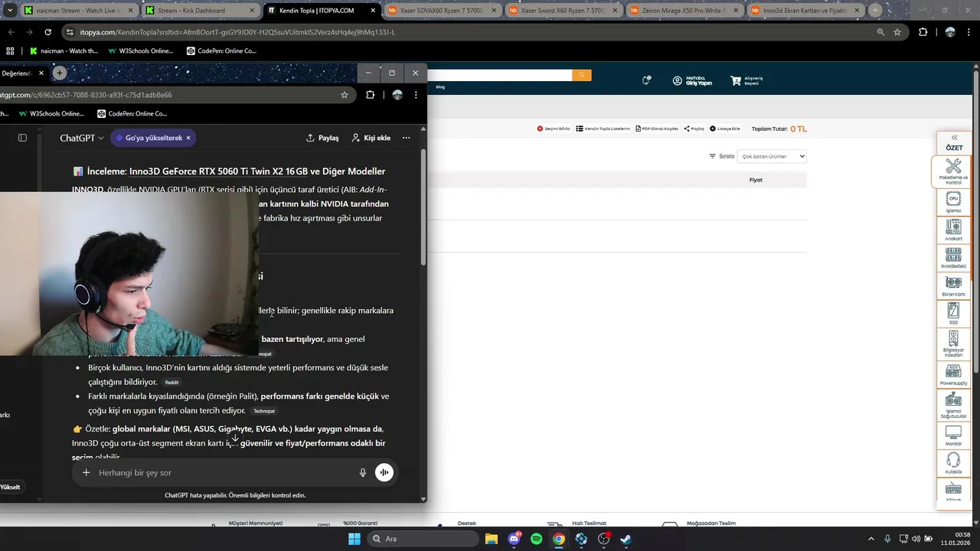Viewport: 980px width, 551px height.
Task: Click the orange search button on Itopya
Action: [582, 75]
